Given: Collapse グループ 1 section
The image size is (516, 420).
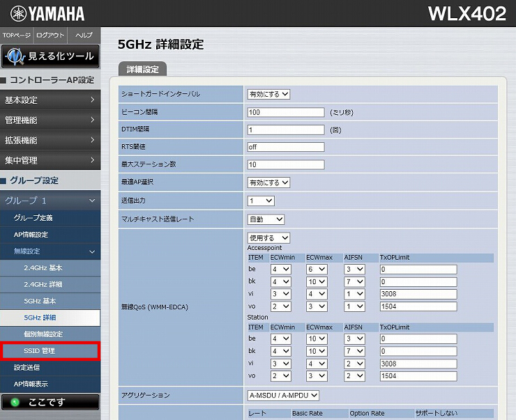Looking at the screenshot, I should [x=50, y=201].
